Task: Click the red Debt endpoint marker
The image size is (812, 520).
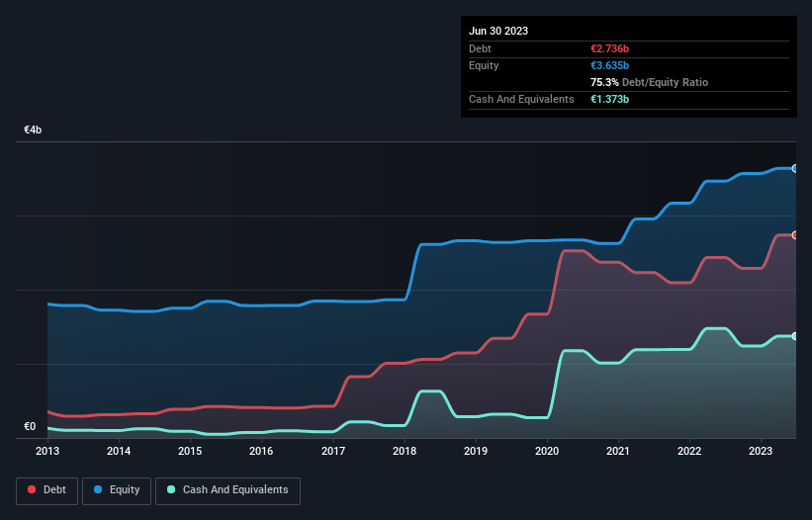Action: click(795, 235)
